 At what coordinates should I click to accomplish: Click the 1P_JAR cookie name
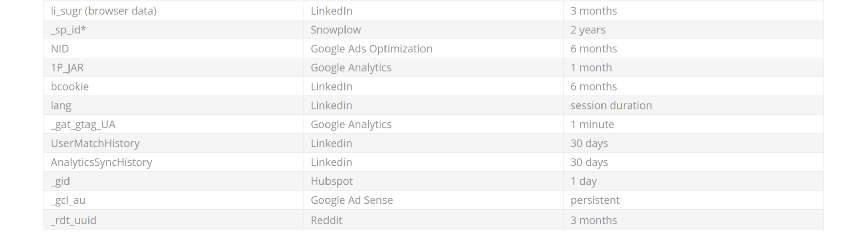67,68
